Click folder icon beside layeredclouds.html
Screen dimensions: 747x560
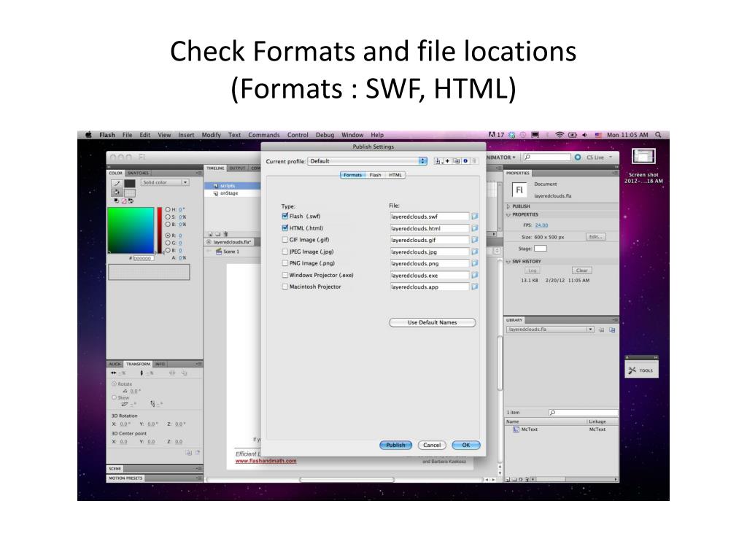[x=474, y=228]
